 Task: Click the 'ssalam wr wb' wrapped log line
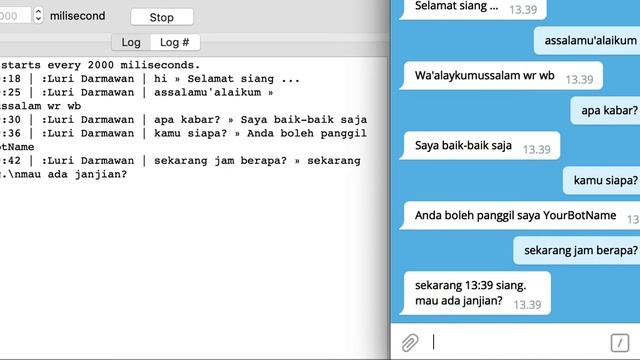click(41, 106)
